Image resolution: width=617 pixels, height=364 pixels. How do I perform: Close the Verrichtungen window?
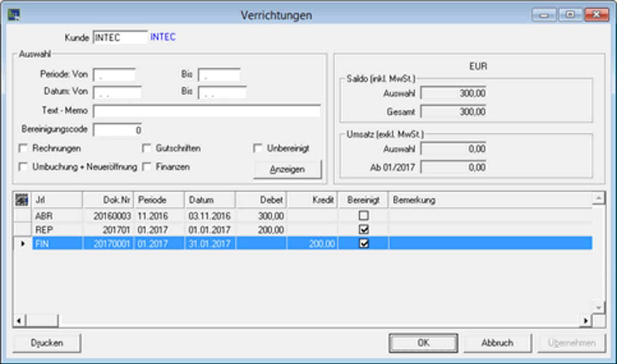click(x=596, y=15)
